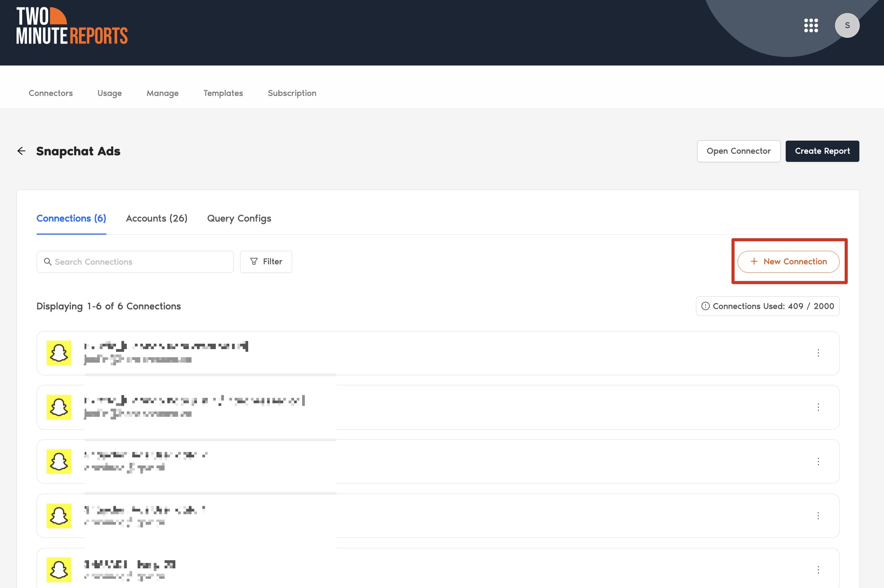This screenshot has height=588, width=884.
Task: Open the Manage menu item
Action: 163,93
